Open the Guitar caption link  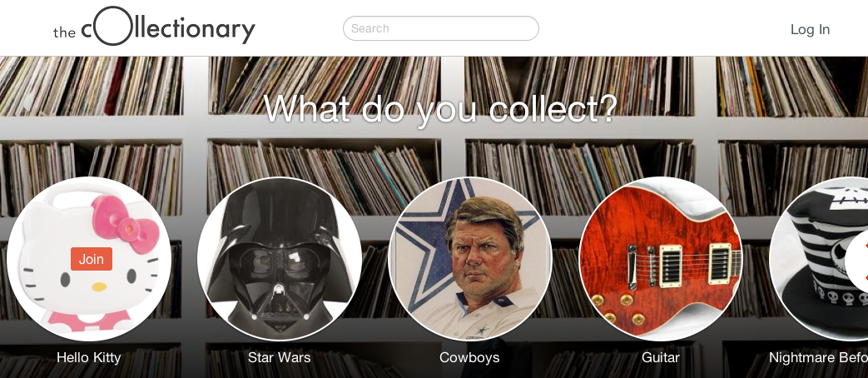660,357
